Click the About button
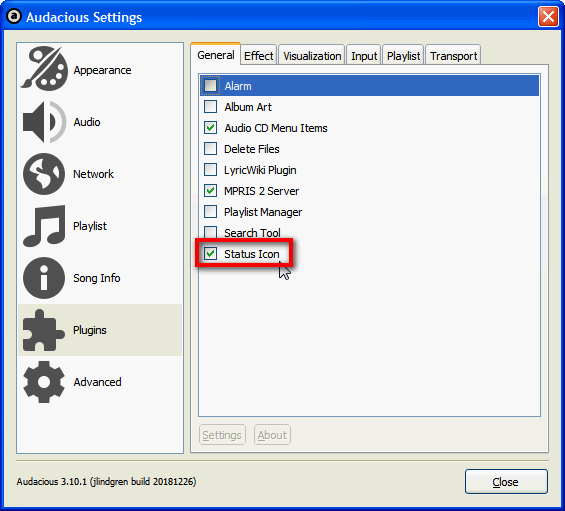The height and width of the screenshot is (511, 565). 272,435
